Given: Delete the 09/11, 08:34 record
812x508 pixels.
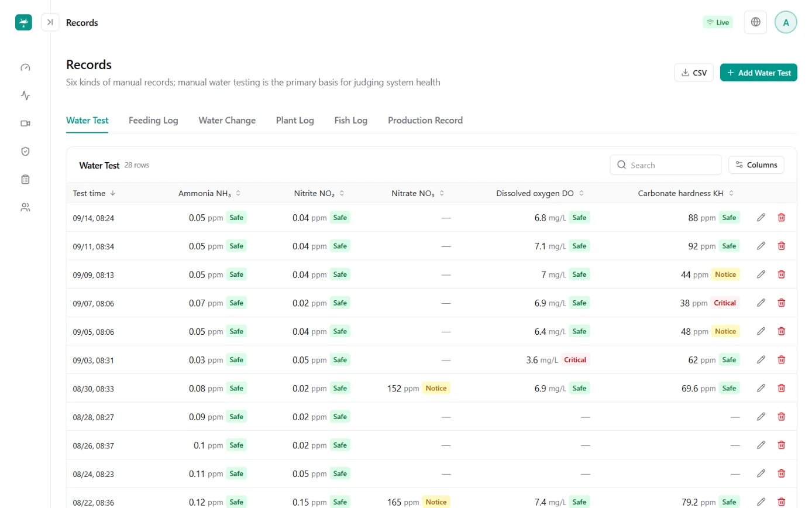Looking at the screenshot, I should 781,246.
